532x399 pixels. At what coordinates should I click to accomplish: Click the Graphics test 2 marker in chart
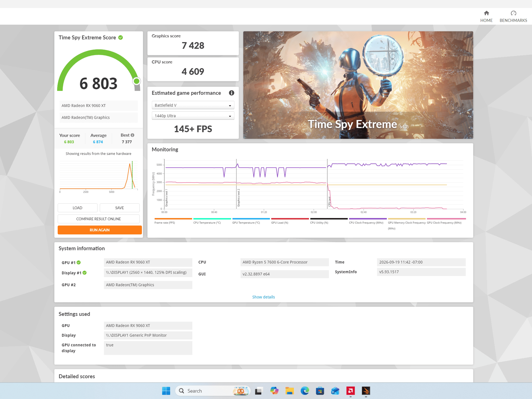pyautogui.click(x=238, y=198)
